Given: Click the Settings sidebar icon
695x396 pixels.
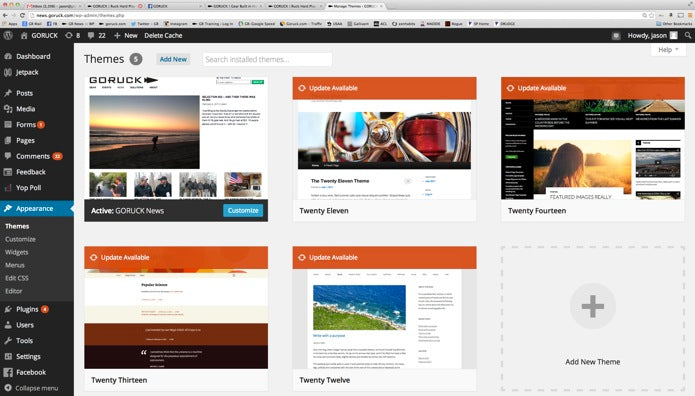Looking at the screenshot, I should tap(8, 357).
